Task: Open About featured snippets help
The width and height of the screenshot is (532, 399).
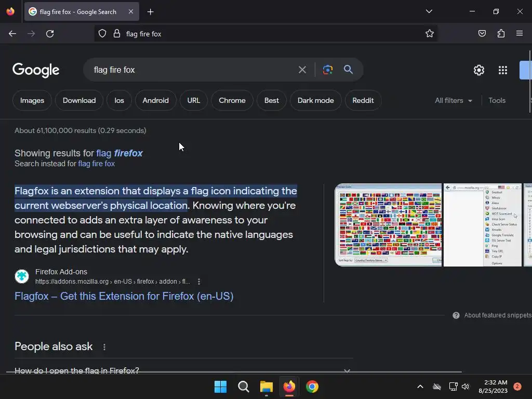Action: pos(493,315)
